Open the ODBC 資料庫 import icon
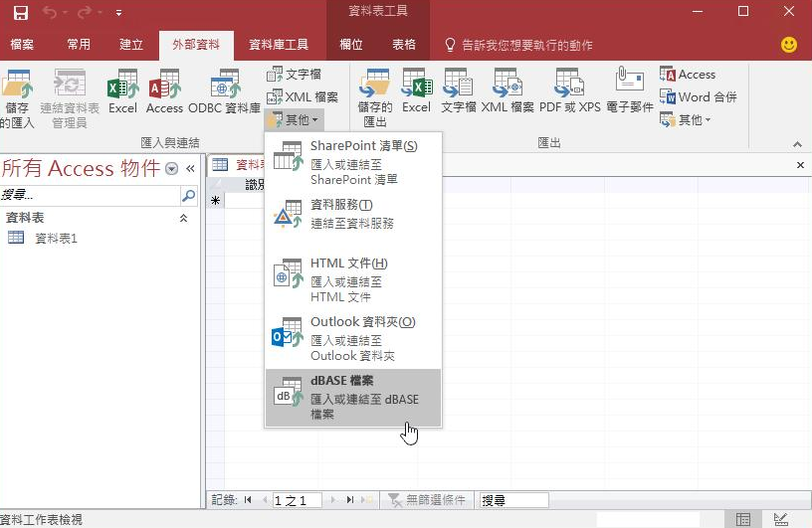Viewport: 812px width, 528px height. pyautogui.click(x=225, y=91)
